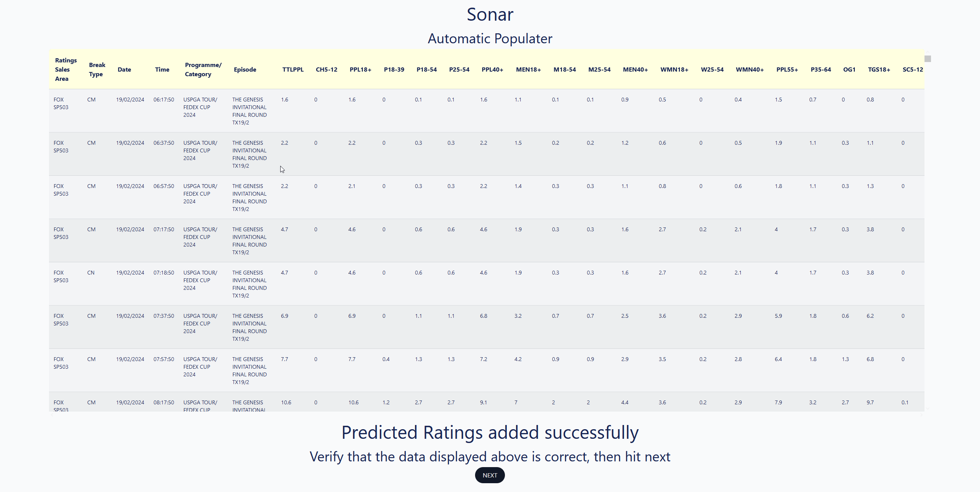Click the PPL18+ column header

[x=360, y=70]
